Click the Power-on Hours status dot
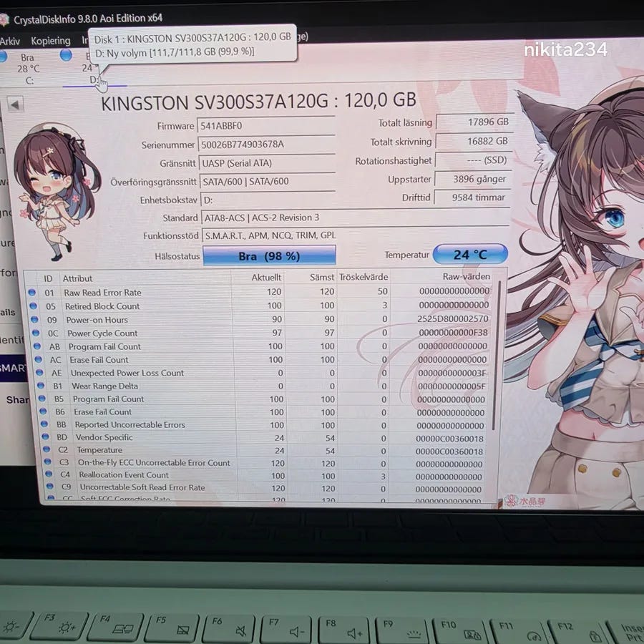Image resolution: width=644 pixels, height=644 pixels. coord(34,319)
